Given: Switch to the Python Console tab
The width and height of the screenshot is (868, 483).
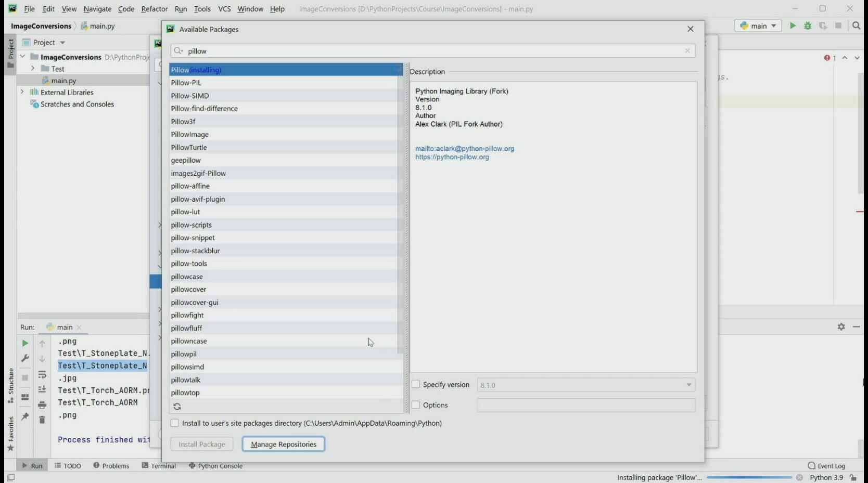Looking at the screenshot, I should (x=216, y=466).
